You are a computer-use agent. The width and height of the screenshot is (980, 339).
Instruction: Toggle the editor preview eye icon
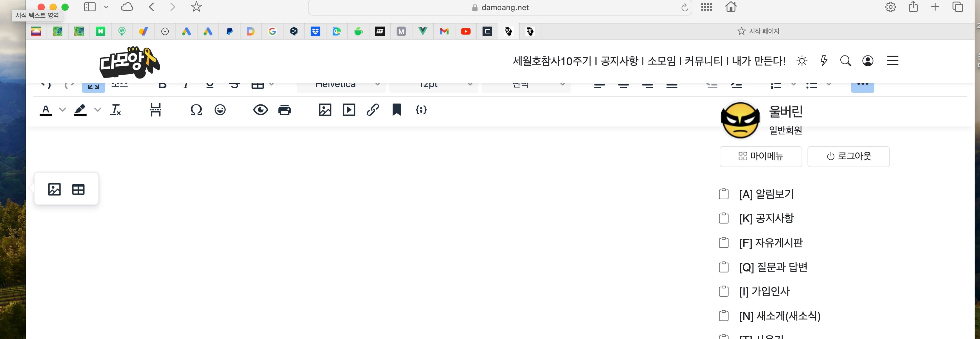[261, 110]
